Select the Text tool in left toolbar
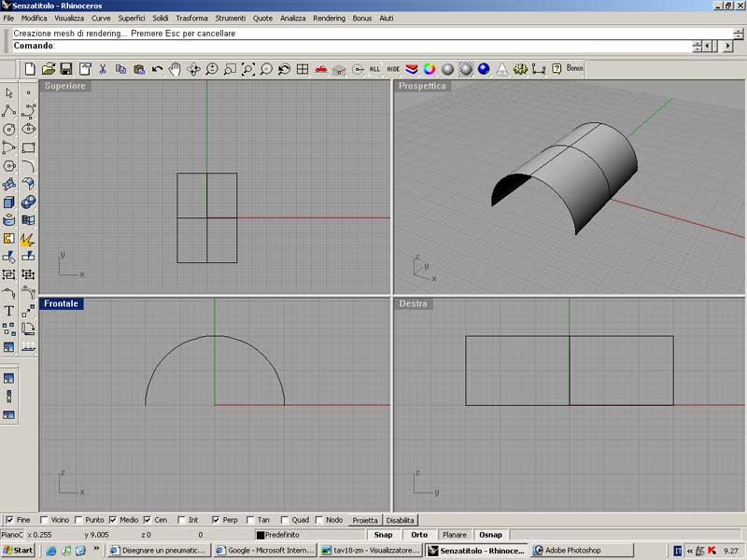Screen dimensions: 747x560 click(x=9, y=311)
